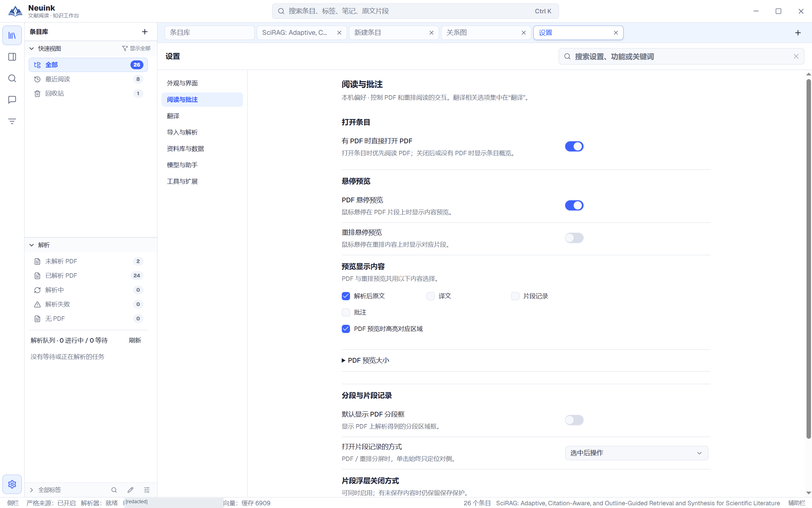Select 阅读与批注 settings category
The image size is (812, 508).
point(202,100)
